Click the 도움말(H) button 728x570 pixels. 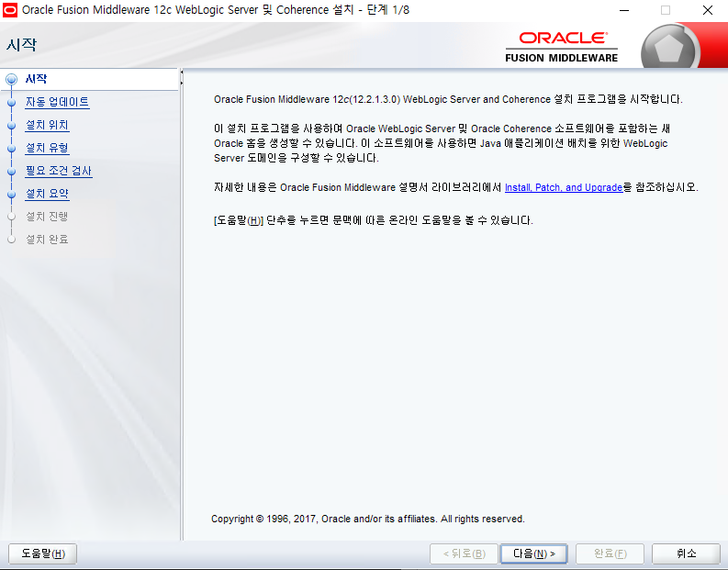coord(43,553)
